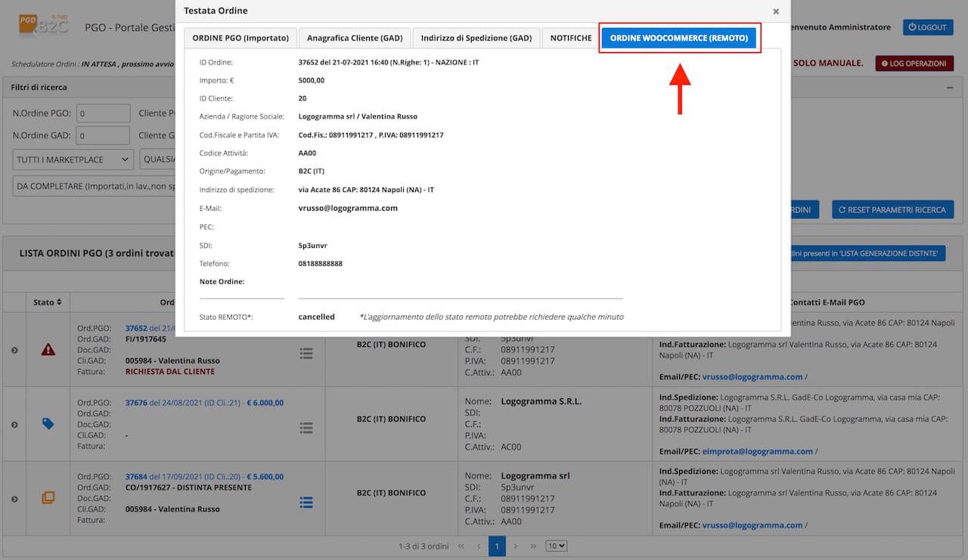
Task: Expand the row for order 37684
Action: point(14,499)
